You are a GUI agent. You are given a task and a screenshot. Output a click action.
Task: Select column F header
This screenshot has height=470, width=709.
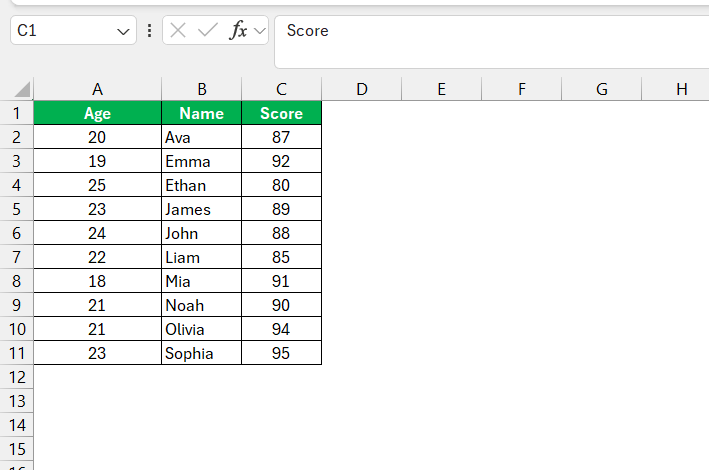coord(522,89)
